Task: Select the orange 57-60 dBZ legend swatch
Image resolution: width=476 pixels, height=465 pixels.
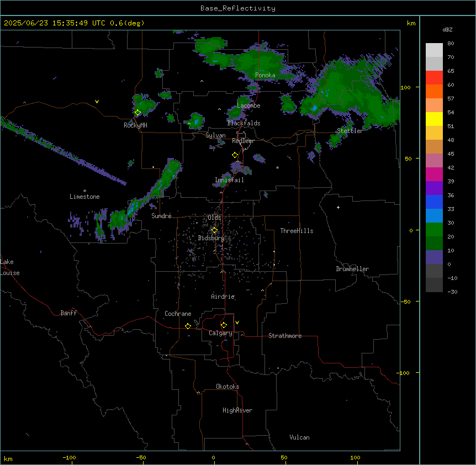Action: pyautogui.click(x=434, y=91)
